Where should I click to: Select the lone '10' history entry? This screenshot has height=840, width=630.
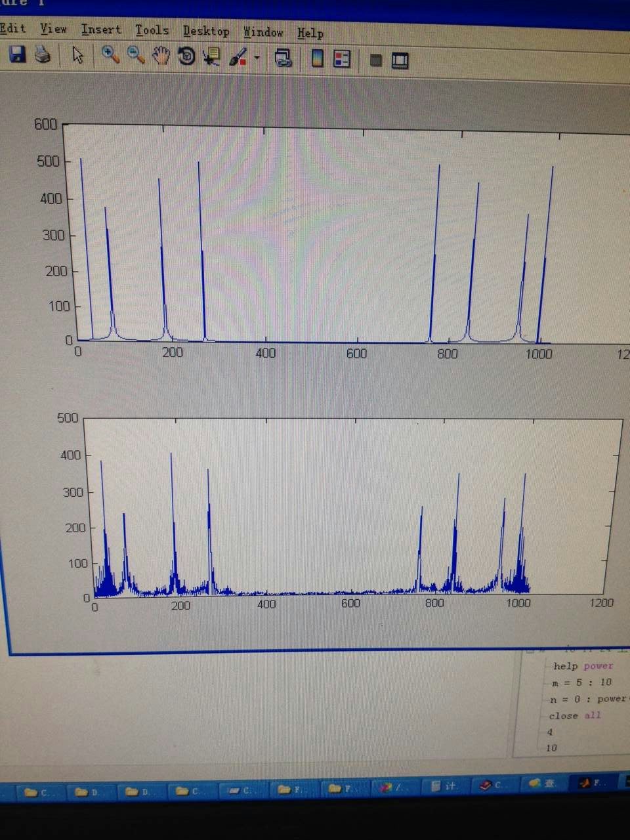(x=551, y=748)
